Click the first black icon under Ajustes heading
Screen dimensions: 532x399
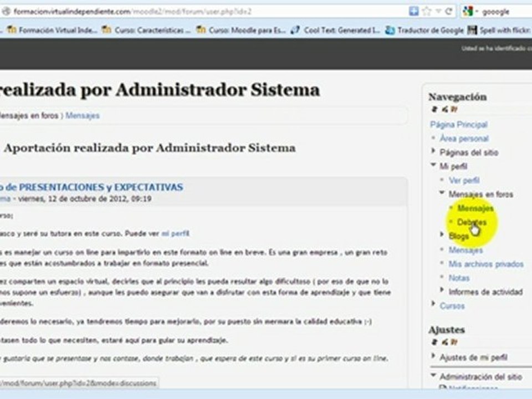coord(434,342)
